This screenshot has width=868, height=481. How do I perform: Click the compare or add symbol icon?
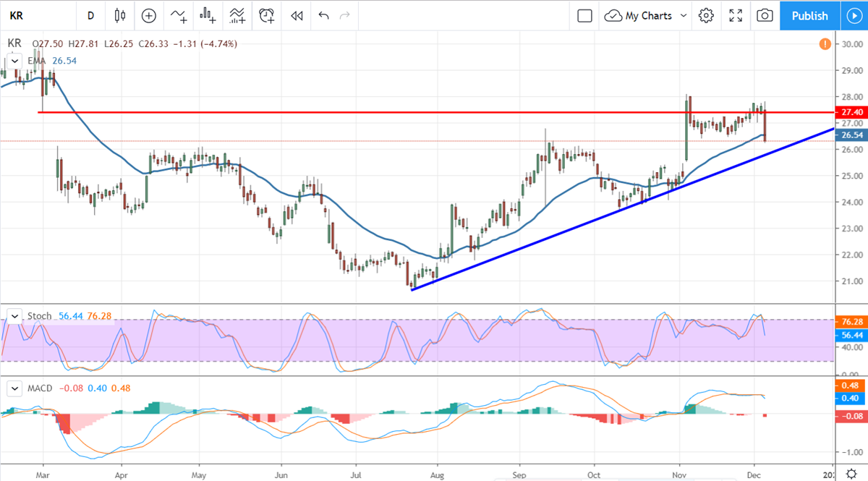click(x=149, y=15)
